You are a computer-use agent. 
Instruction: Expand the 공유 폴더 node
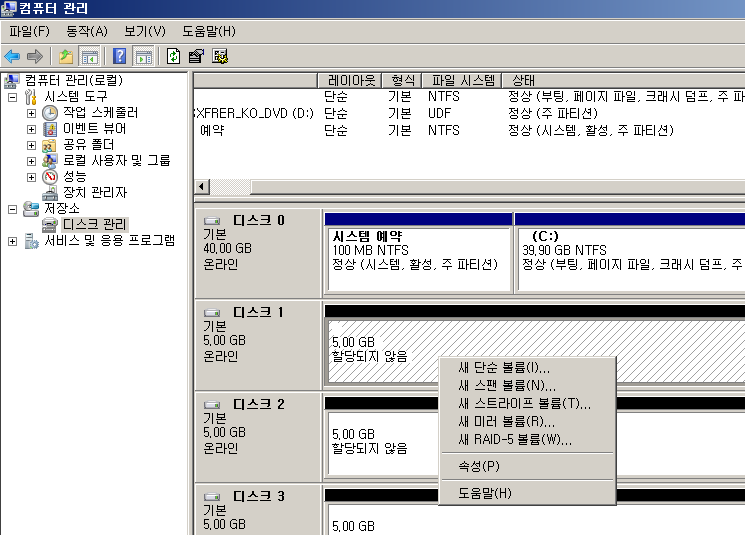coord(31,145)
